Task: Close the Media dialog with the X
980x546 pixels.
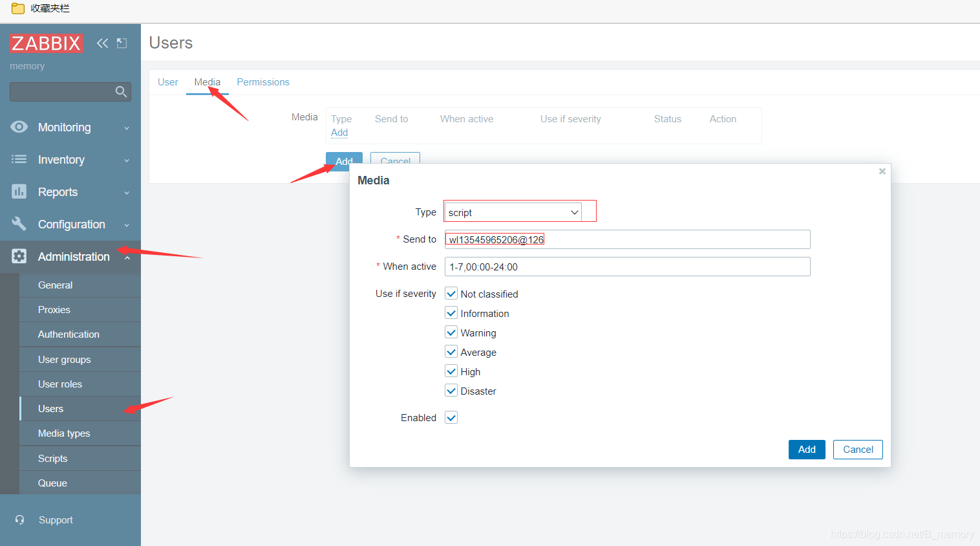Action: [882, 171]
